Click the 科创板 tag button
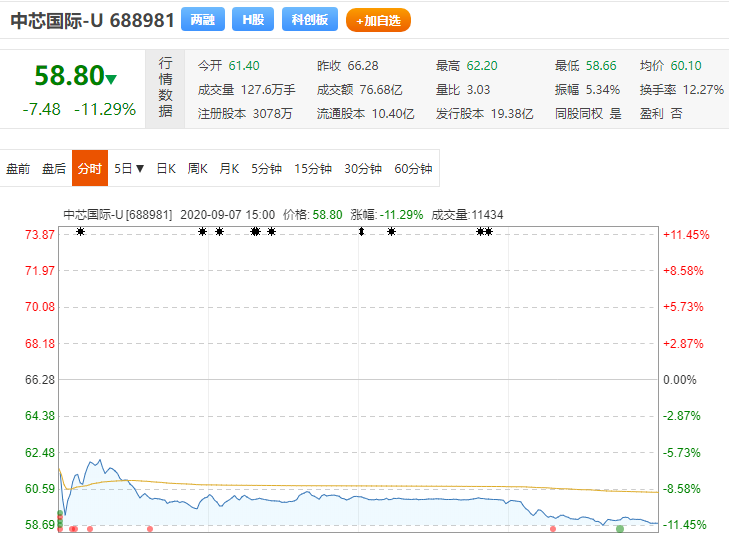Screen dimensions: 729x540 click(310, 20)
